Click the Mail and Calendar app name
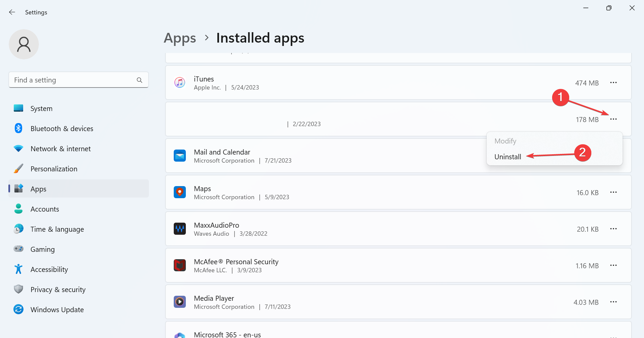The width and height of the screenshot is (644, 338). [222, 152]
